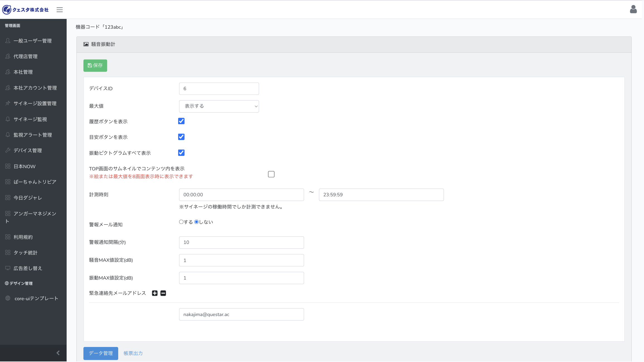Open 日本NOW in sidebar
This screenshot has width=644, height=362.
click(33, 166)
